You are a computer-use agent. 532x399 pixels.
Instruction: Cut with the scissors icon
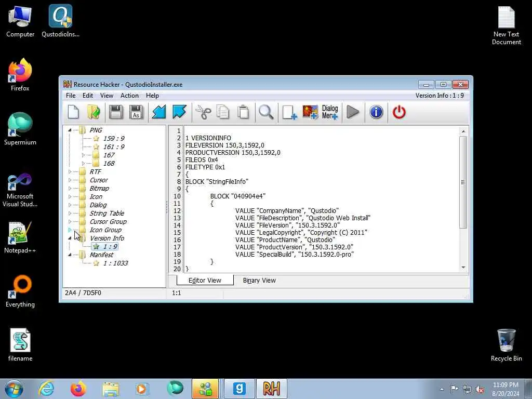click(x=203, y=112)
